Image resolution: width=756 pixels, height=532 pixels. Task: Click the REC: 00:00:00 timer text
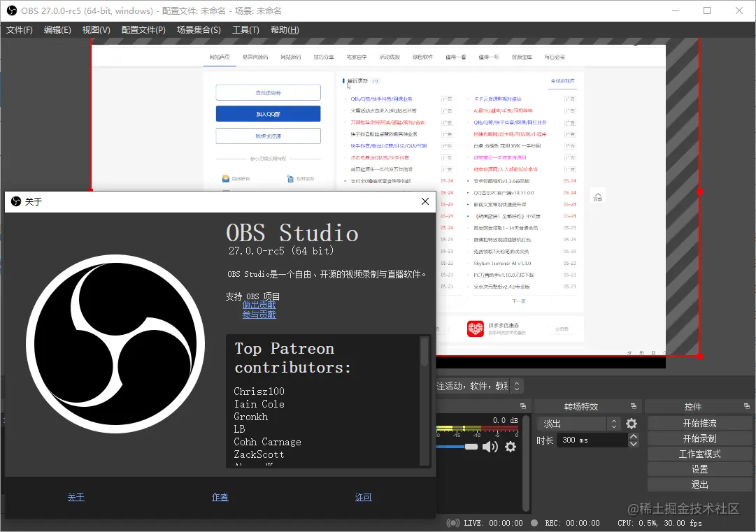(x=572, y=523)
